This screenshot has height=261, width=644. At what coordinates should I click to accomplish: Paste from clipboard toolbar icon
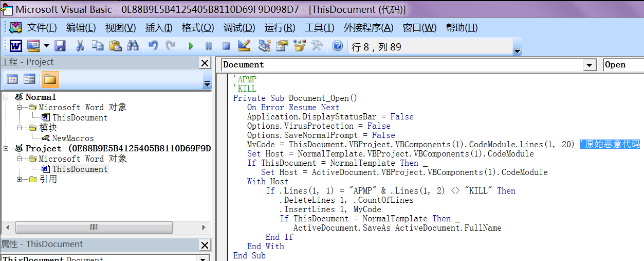click(x=115, y=46)
